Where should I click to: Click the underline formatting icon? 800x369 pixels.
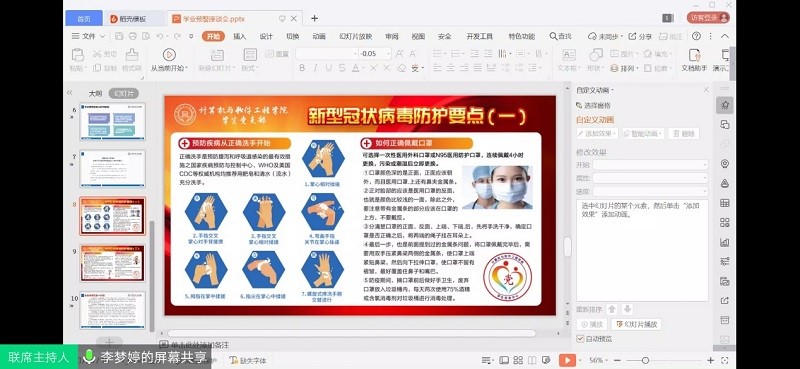point(328,68)
